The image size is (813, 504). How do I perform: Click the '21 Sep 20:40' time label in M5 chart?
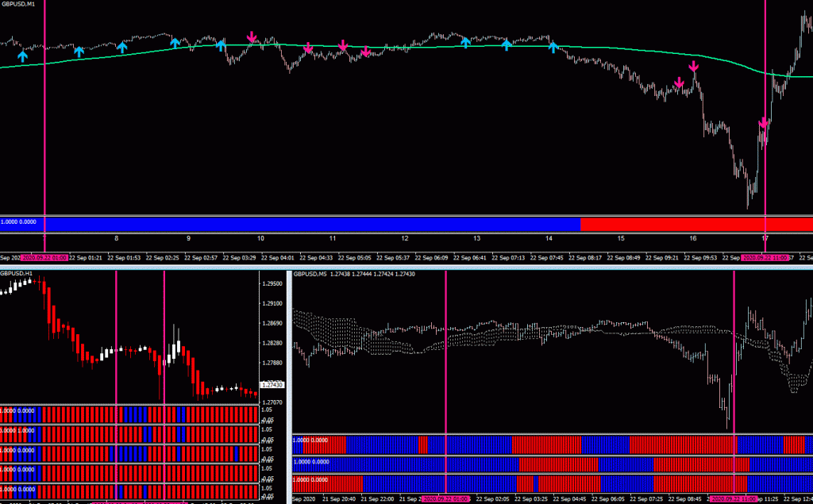tap(339, 498)
